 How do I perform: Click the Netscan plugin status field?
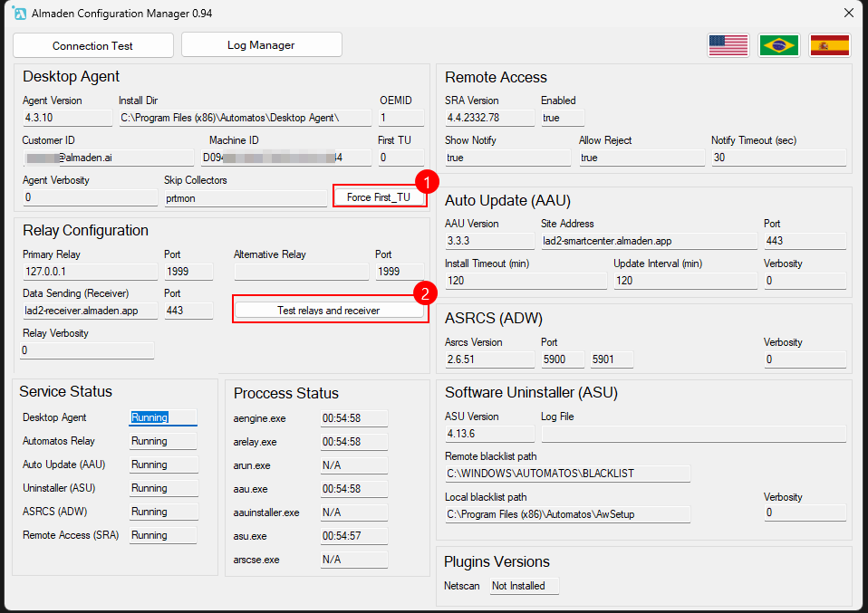tap(525, 586)
